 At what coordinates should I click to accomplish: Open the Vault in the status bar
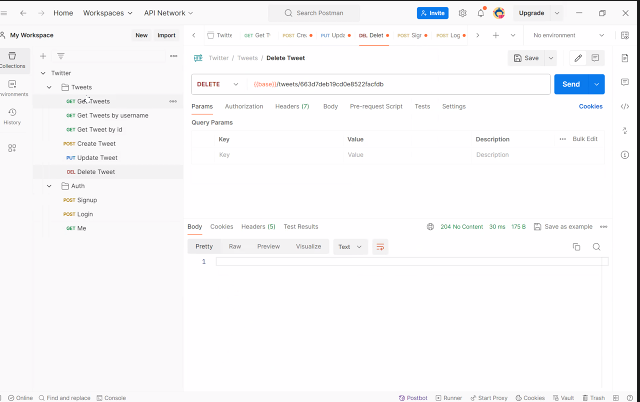(x=563, y=398)
